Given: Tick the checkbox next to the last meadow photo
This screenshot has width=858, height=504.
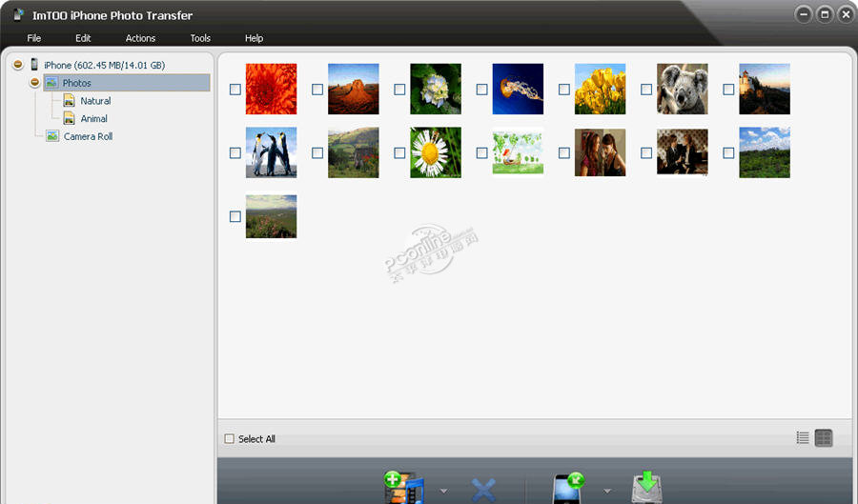Looking at the screenshot, I should (235, 216).
